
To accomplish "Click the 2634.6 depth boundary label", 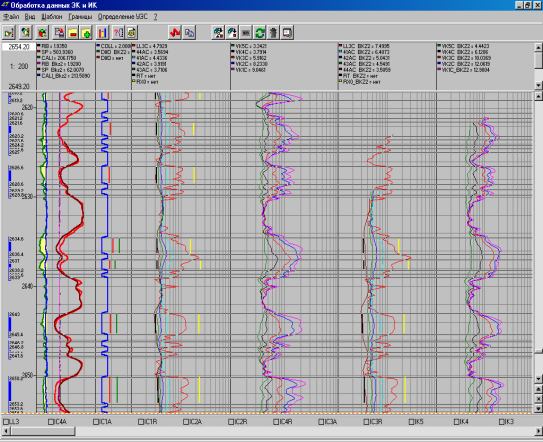I will click(16, 239).
